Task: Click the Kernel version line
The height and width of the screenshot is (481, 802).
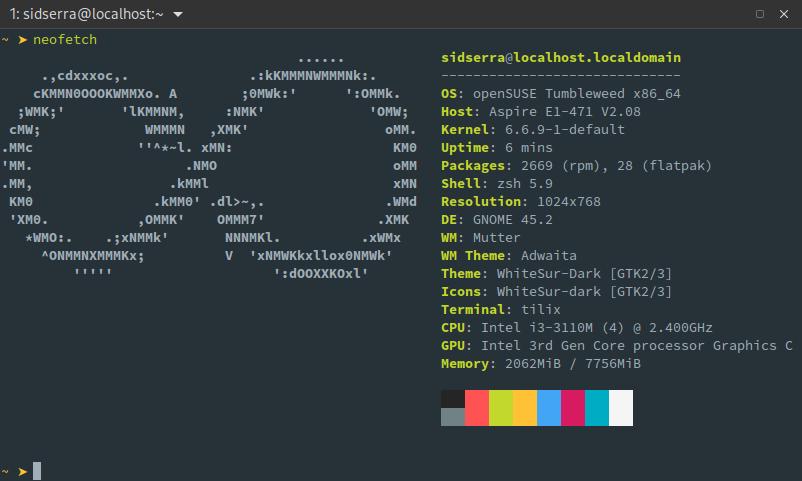Action: point(533,129)
